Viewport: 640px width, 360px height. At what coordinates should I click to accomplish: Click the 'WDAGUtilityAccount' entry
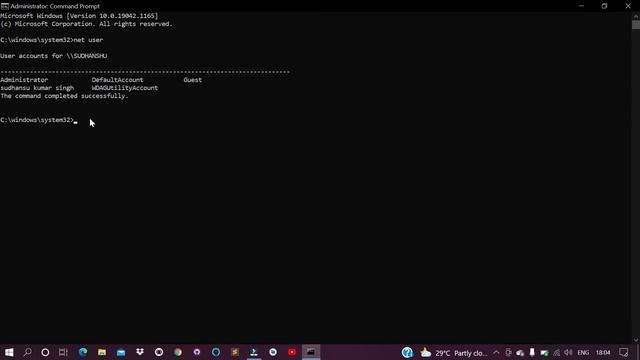125,88
